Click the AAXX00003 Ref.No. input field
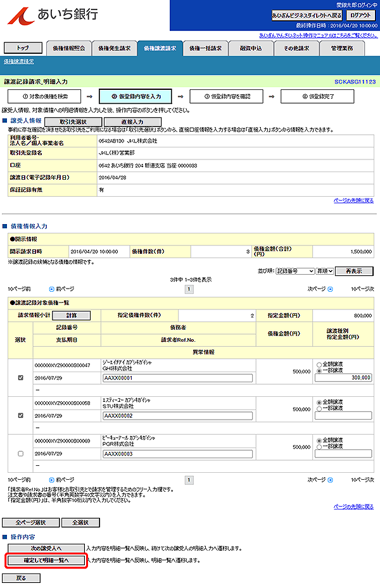The image size is (380, 588). click(x=178, y=454)
